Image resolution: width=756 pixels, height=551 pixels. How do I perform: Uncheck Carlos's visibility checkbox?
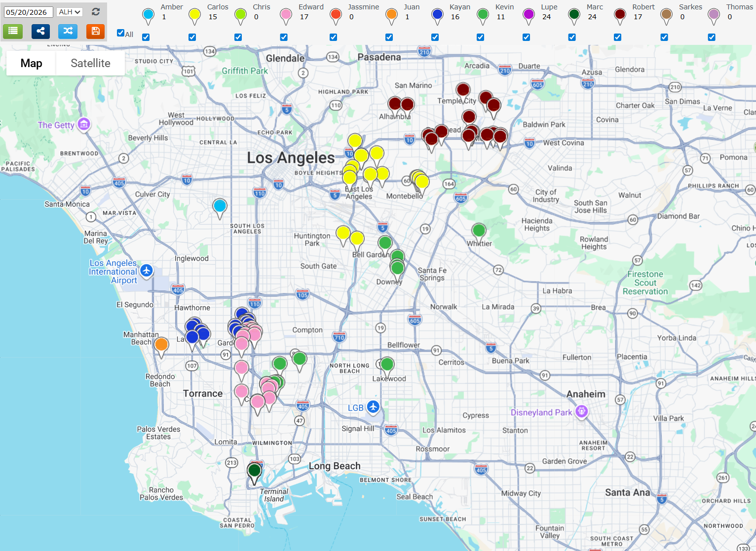coord(192,37)
